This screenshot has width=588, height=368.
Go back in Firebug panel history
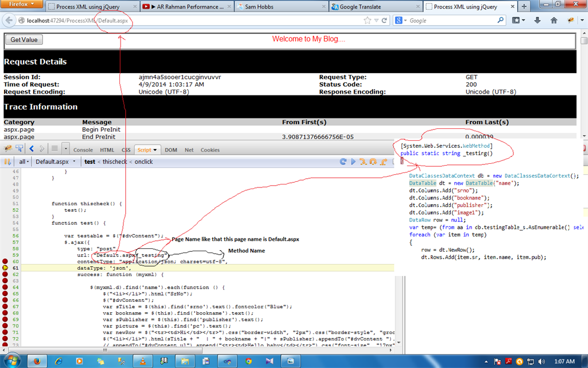pos(32,149)
